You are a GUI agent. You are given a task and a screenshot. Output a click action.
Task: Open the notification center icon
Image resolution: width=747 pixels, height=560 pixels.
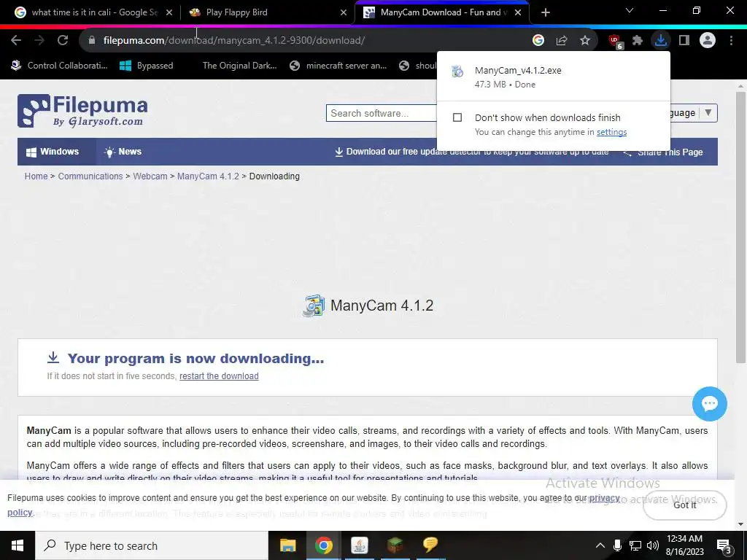724,546
